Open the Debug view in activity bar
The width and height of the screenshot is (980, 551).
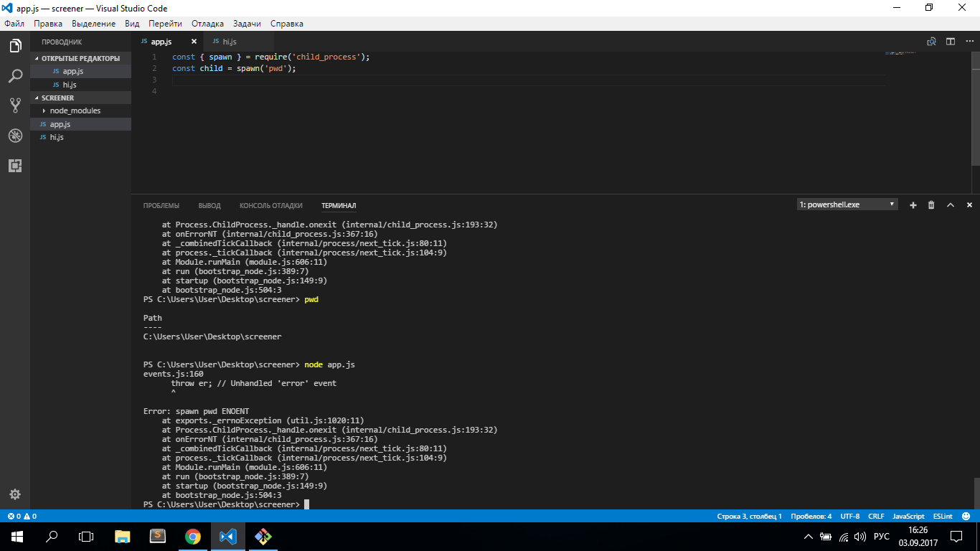coord(15,136)
